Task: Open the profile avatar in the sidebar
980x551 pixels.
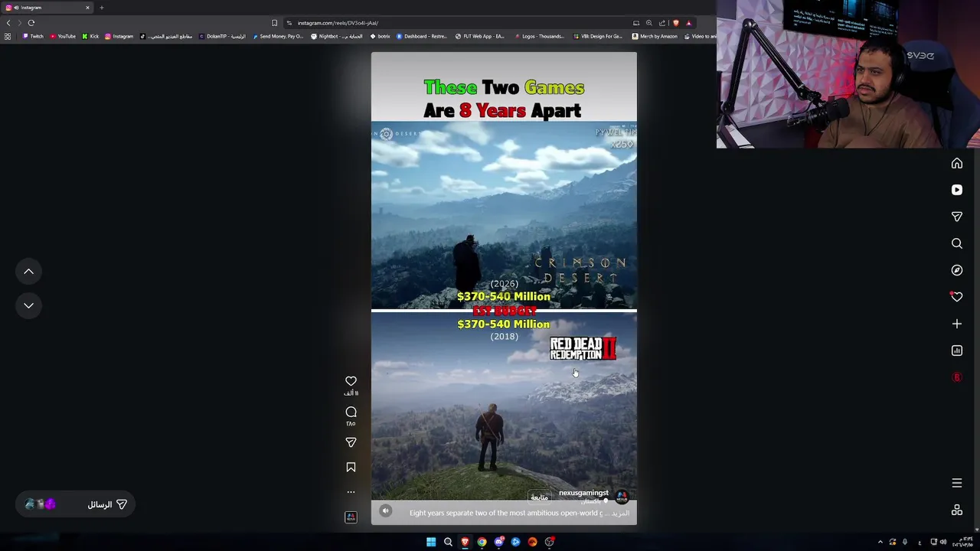Action: [957, 377]
